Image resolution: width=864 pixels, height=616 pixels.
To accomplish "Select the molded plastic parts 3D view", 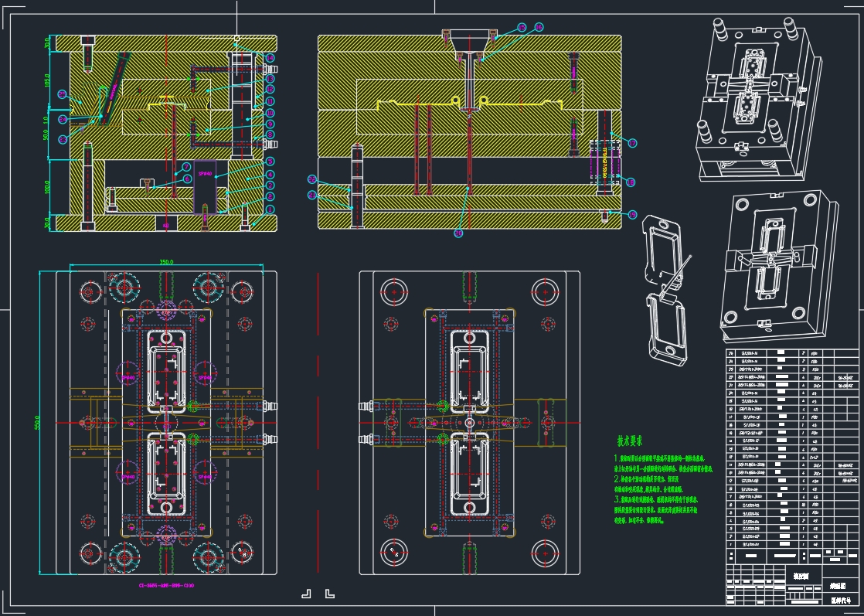I will 665,291.
